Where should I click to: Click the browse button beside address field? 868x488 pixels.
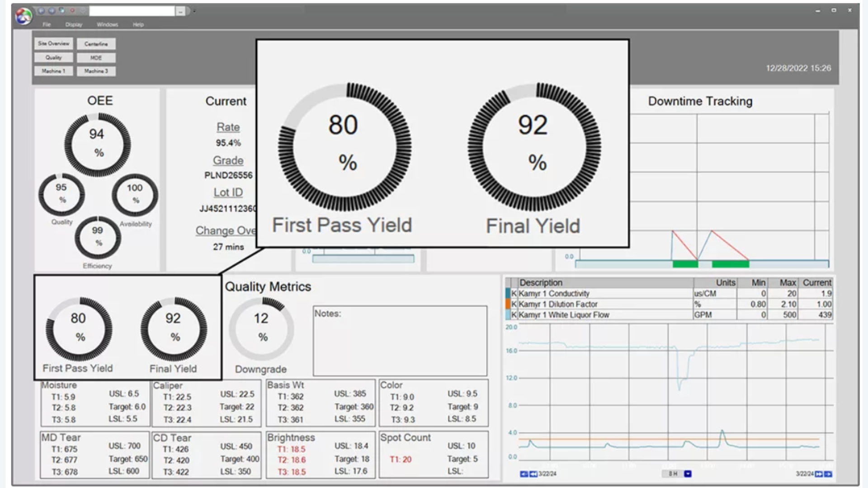180,12
